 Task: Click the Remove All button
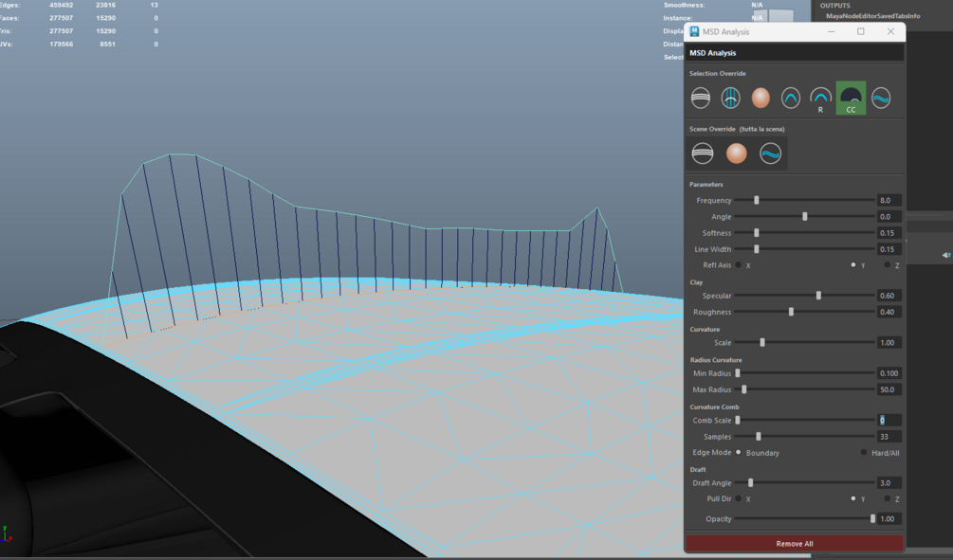point(795,544)
